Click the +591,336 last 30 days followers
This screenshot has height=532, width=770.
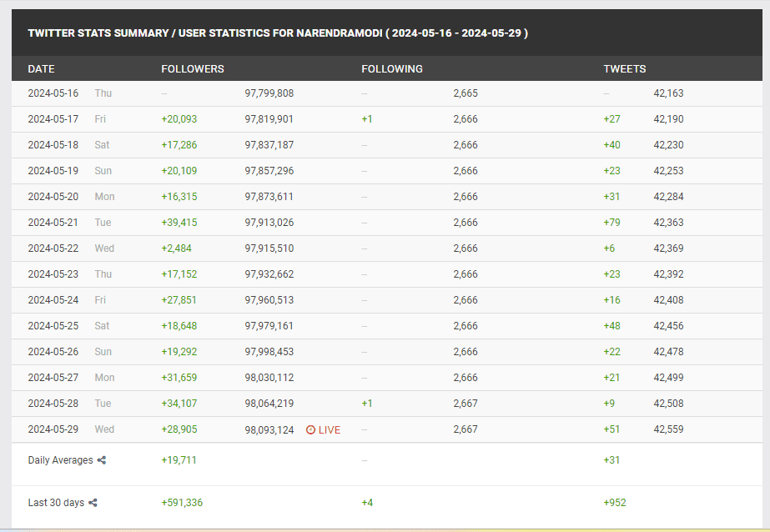[182, 503]
